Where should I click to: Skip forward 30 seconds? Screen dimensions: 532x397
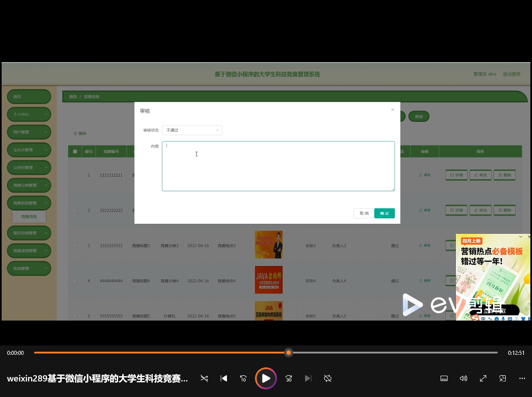289,378
